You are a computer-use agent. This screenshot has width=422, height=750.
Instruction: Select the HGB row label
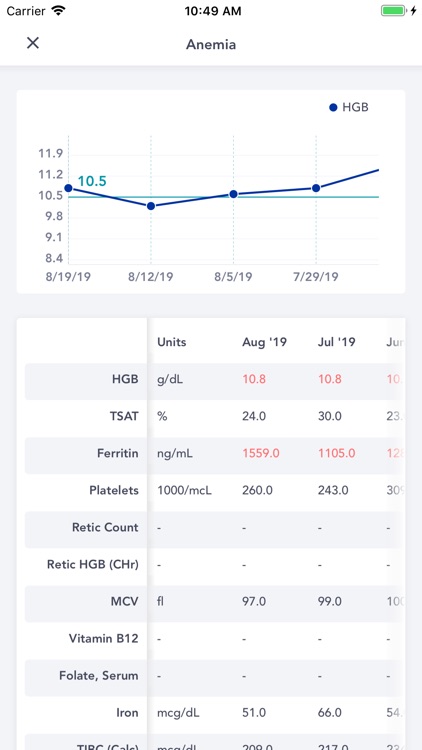125,379
